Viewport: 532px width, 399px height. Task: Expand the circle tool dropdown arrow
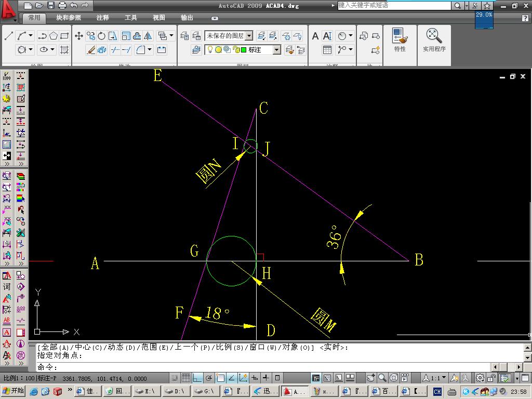pyautogui.click(x=31, y=49)
